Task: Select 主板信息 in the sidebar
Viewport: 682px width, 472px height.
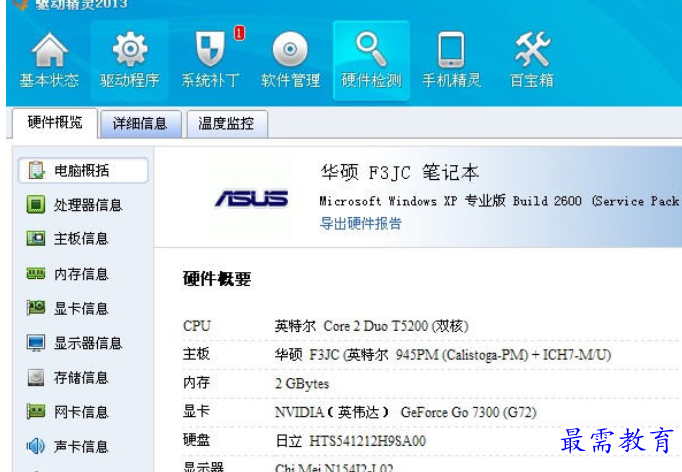Action: [x=81, y=239]
